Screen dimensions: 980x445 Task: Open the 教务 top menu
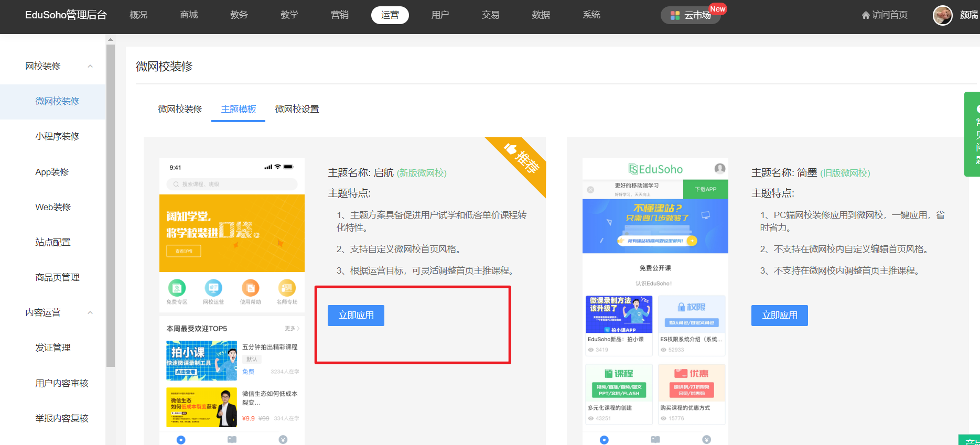239,15
